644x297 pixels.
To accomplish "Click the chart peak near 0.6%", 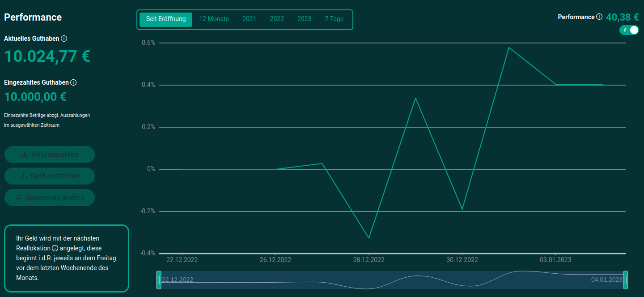I will pos(508,47).
